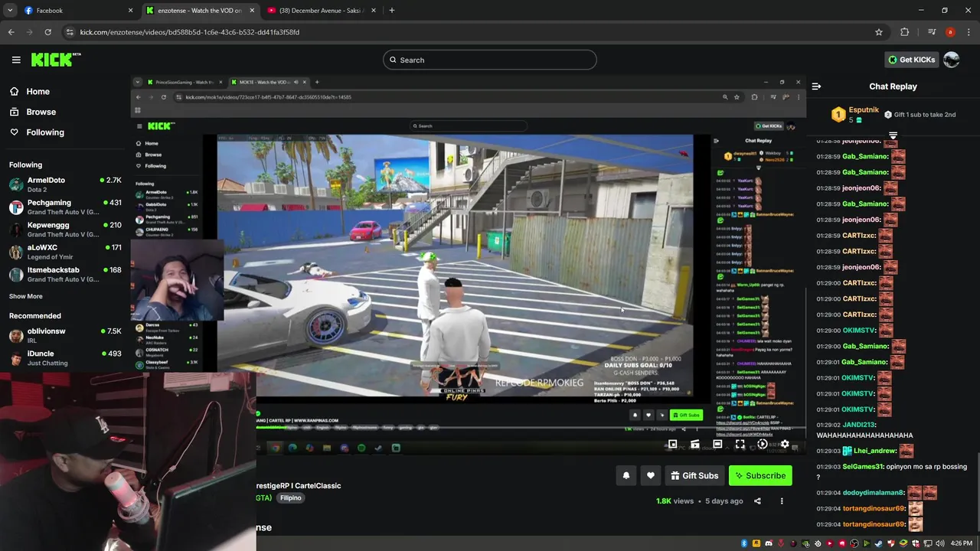Open a new browser tab
Screen dimensions: 980x551
tap(392, 10)
